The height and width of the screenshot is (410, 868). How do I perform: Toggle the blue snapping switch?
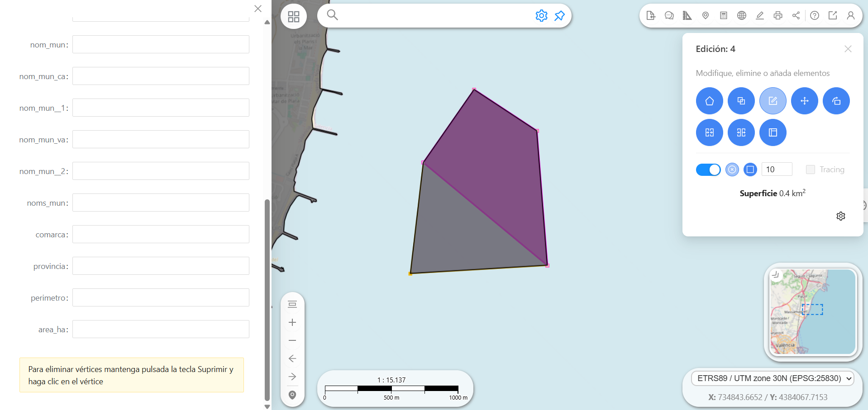(708, 170)
